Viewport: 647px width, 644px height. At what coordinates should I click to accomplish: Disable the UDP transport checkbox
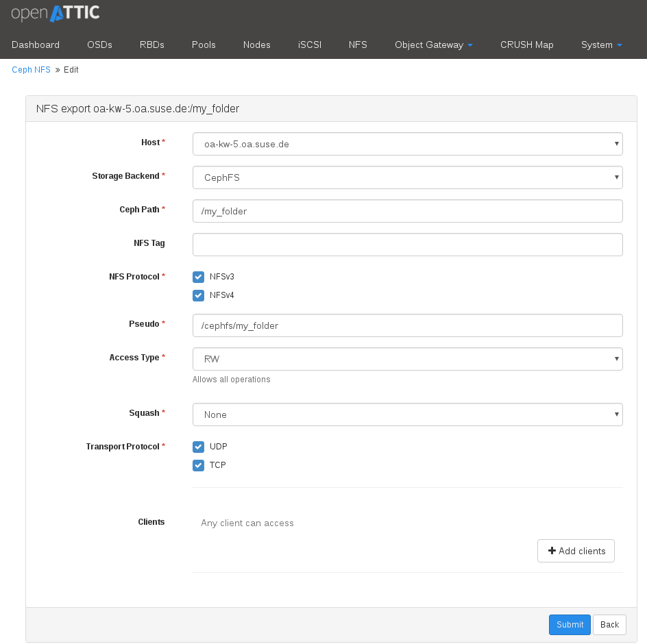(x=199, y=447)
